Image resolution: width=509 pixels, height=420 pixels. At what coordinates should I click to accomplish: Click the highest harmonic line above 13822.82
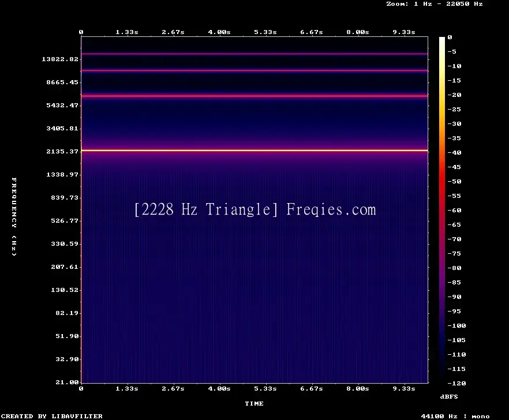click(x=255, y=54)
